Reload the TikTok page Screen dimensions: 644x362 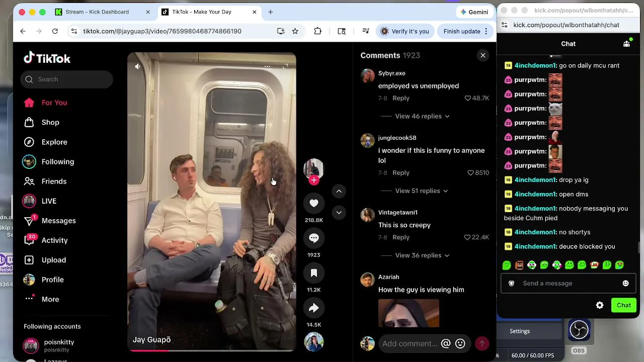click(55, 31)
